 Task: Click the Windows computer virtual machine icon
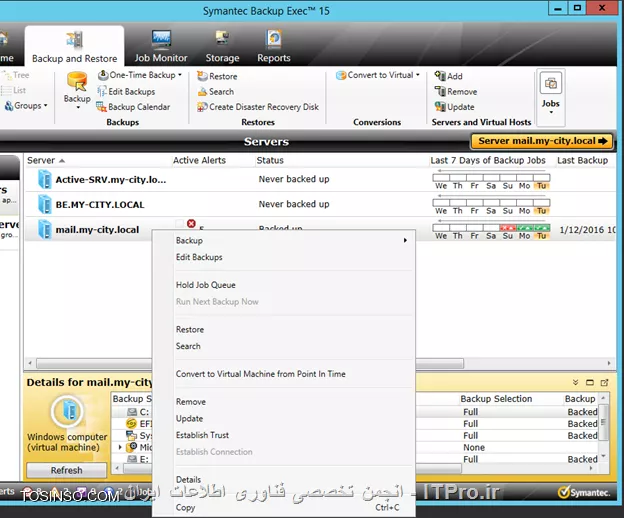[x=67, y=411]
